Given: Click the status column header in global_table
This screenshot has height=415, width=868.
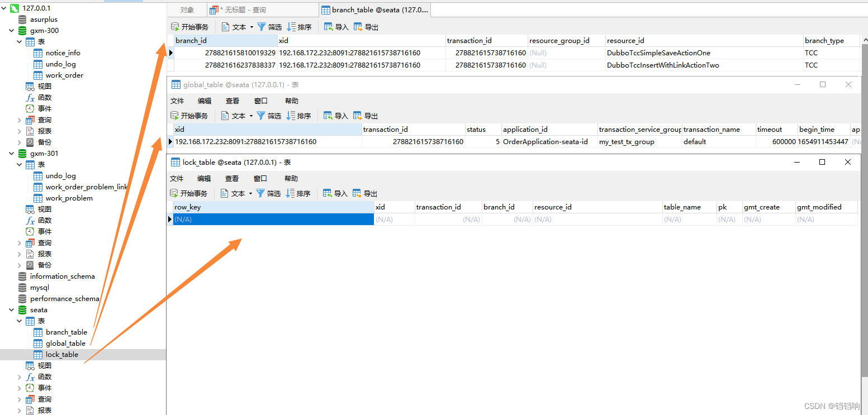Looking at the screenshot, I should [x=483, y=129].
